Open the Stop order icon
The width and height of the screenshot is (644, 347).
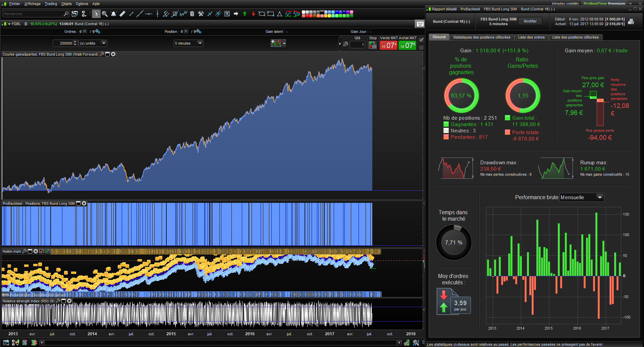tap(372, 45)
